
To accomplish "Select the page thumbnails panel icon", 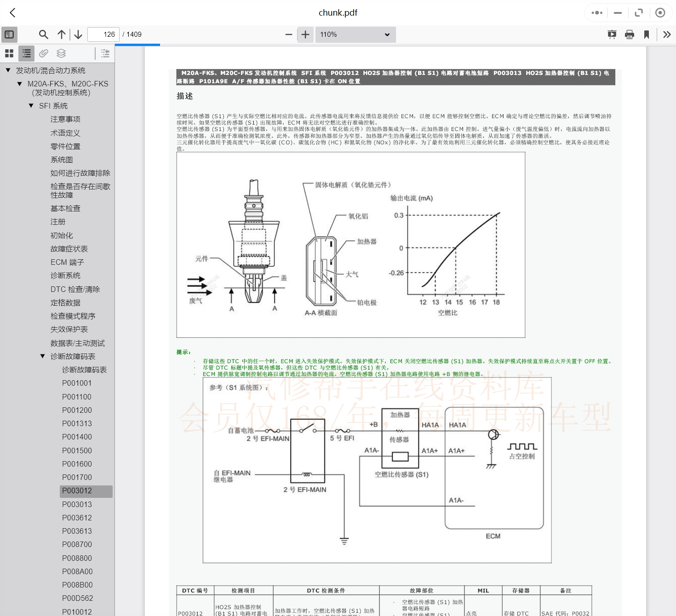I will pos(9,53).
